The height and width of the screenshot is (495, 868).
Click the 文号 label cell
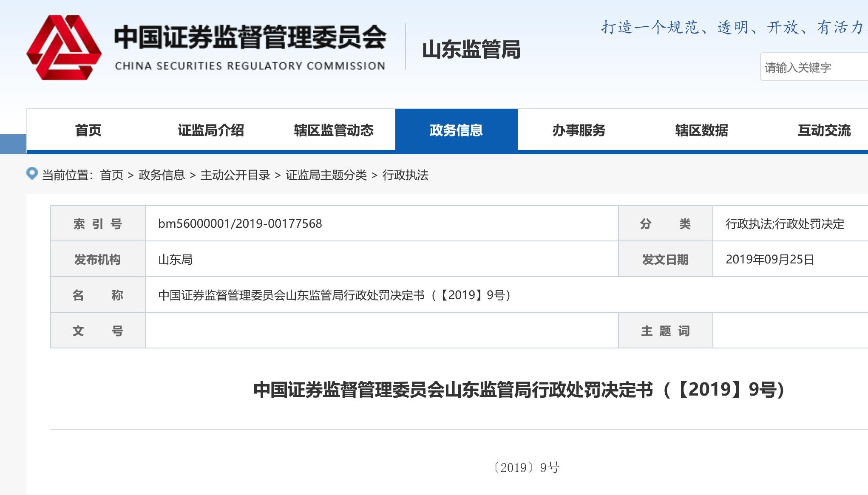click(98, 331)
